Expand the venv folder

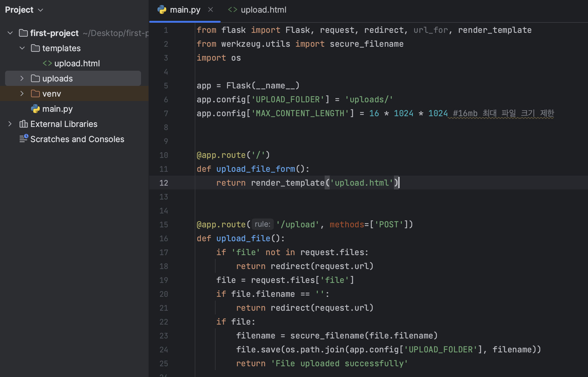[x=22, y=93]
